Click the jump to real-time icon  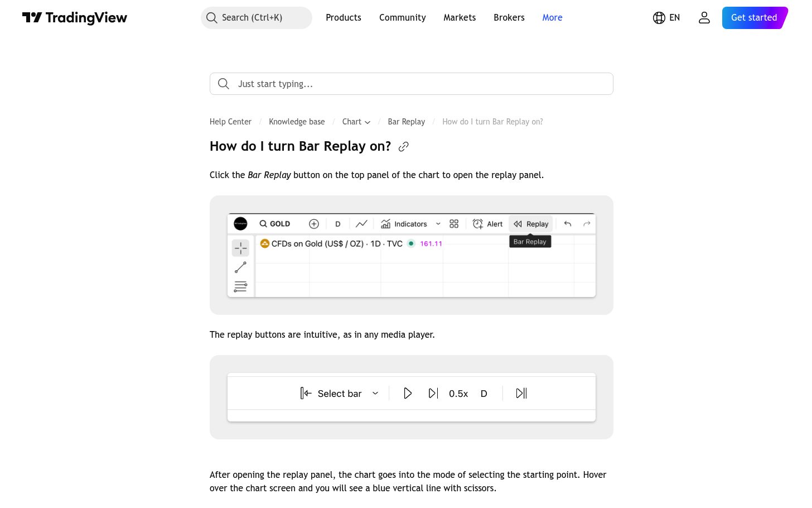[521, 394]
